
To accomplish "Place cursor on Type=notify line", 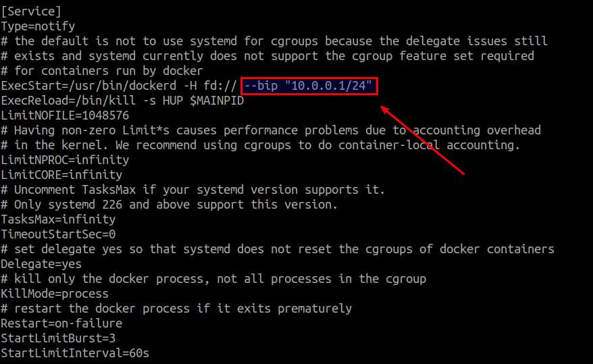I will pos(38,26).
